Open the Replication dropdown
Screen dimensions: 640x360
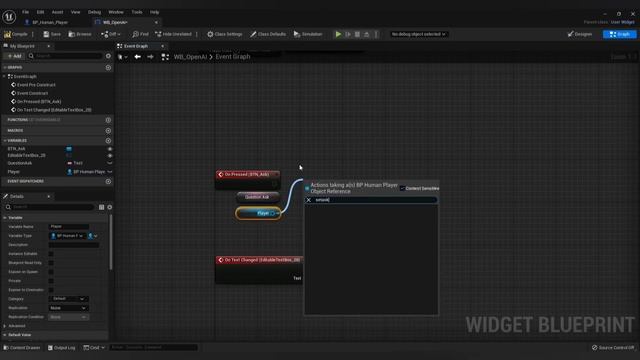(x=69, y=308)
